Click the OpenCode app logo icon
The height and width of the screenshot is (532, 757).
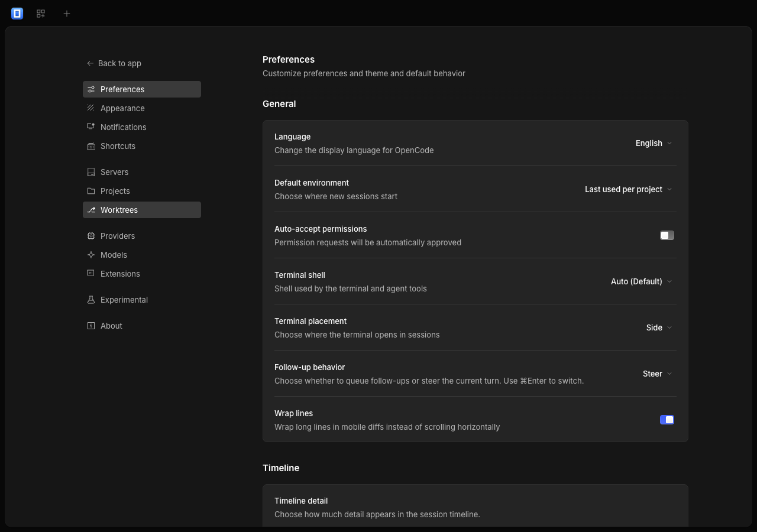click(x=17, y=13)
